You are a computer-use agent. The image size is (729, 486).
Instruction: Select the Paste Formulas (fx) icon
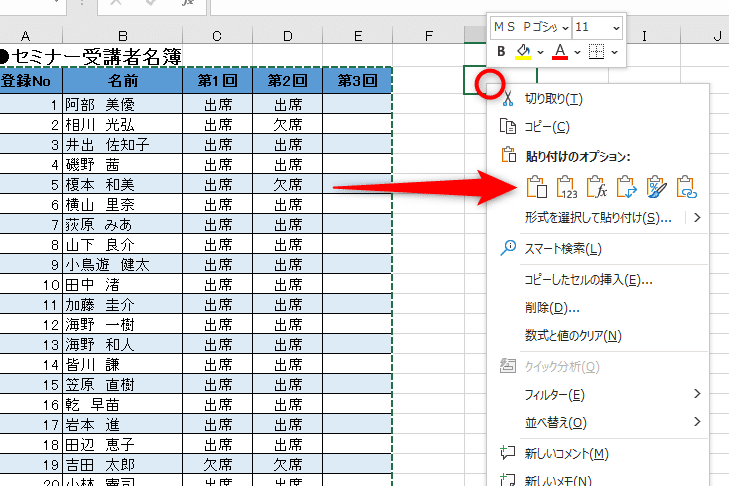(597, 186)
